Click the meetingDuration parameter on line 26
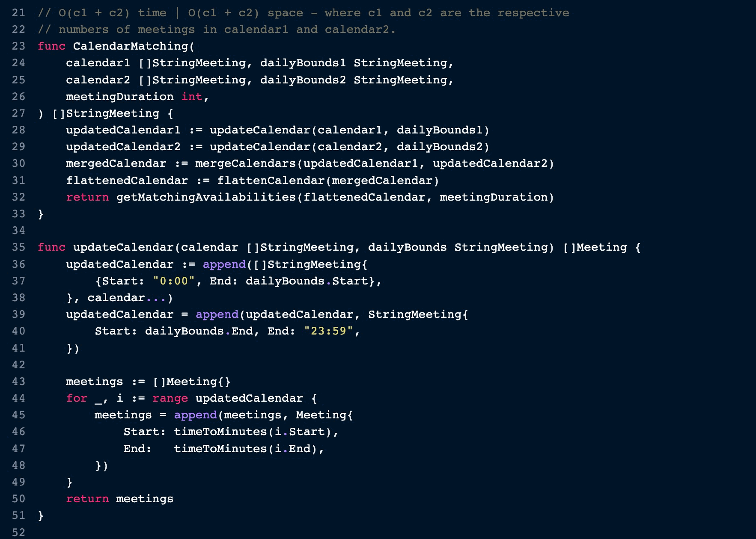Screen dimensions: 756x539 [x=119, y=97]
